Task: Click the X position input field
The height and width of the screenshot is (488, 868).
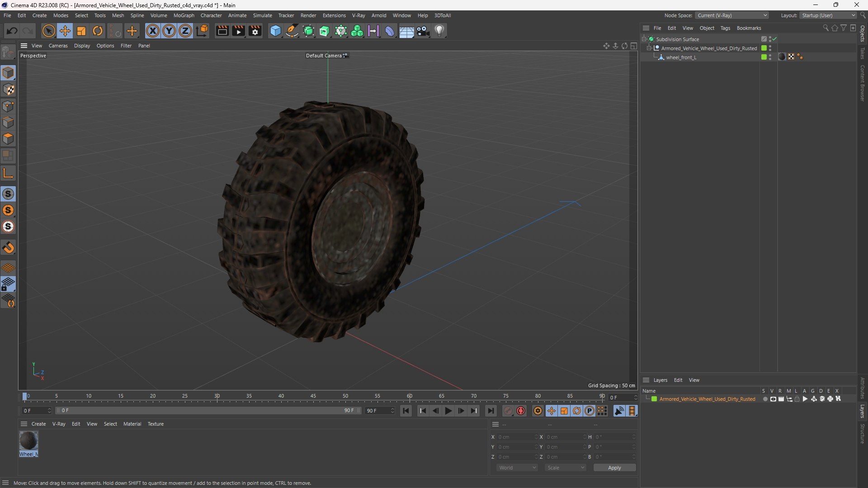Action: (x=517, y=437)
